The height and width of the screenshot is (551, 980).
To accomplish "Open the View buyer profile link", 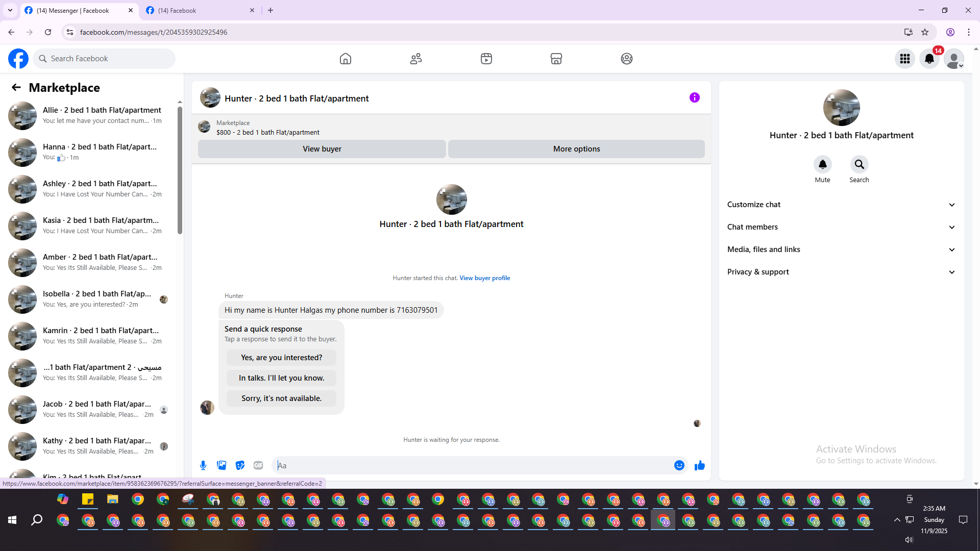I will 484,278.
